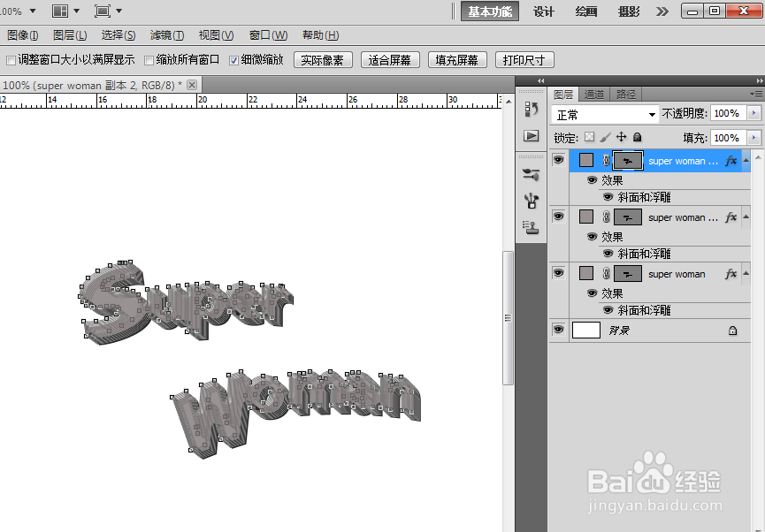The width and height of the screenshot is (765, 532).
Task: Open the 滤镜(T) menu
Action: pos(167,35)
